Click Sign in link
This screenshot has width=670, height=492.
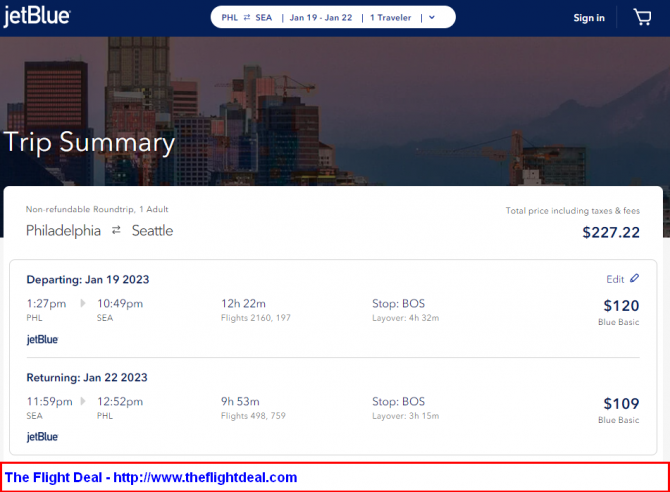coord(589,18)
